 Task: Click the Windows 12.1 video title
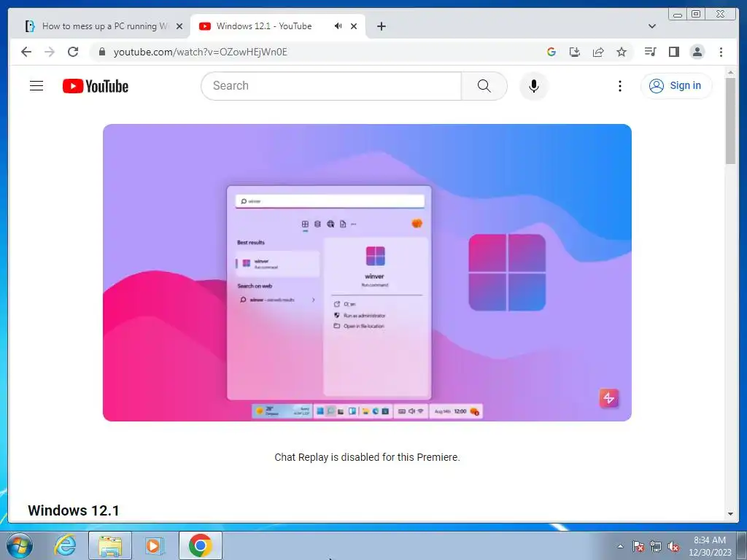pos(74,510)
